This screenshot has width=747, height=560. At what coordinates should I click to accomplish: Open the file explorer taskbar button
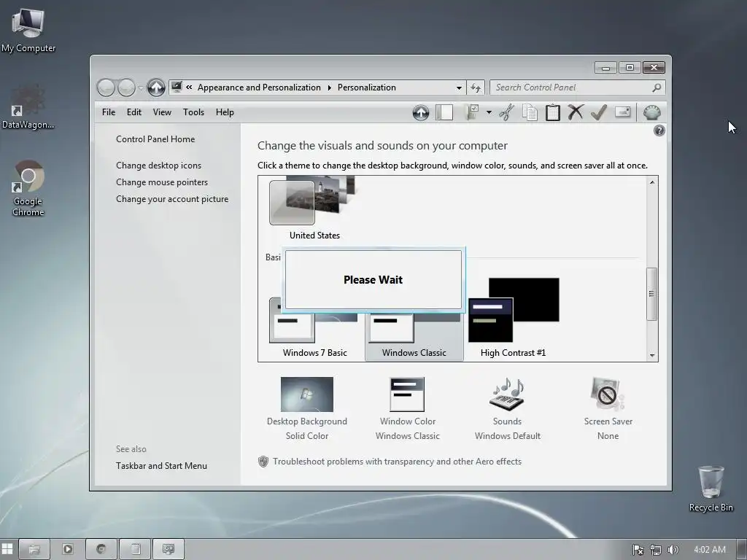[x=34, y=549]
